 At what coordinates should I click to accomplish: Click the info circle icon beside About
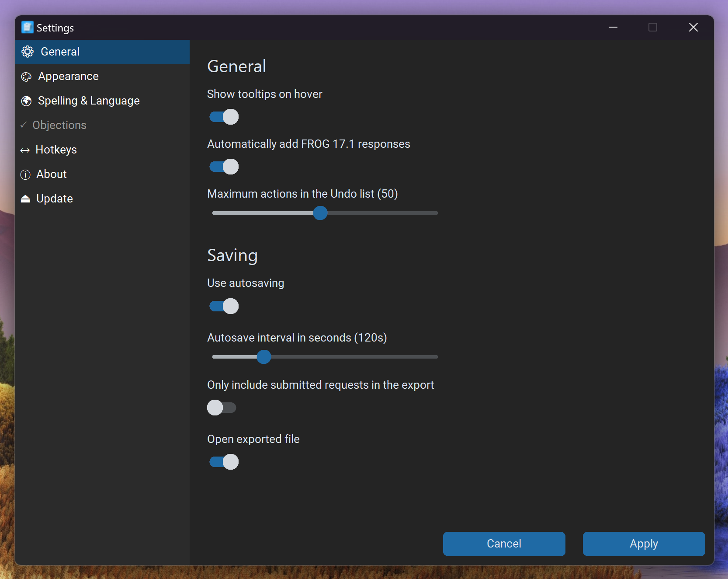pyautogui.click(x=25, y=174)
